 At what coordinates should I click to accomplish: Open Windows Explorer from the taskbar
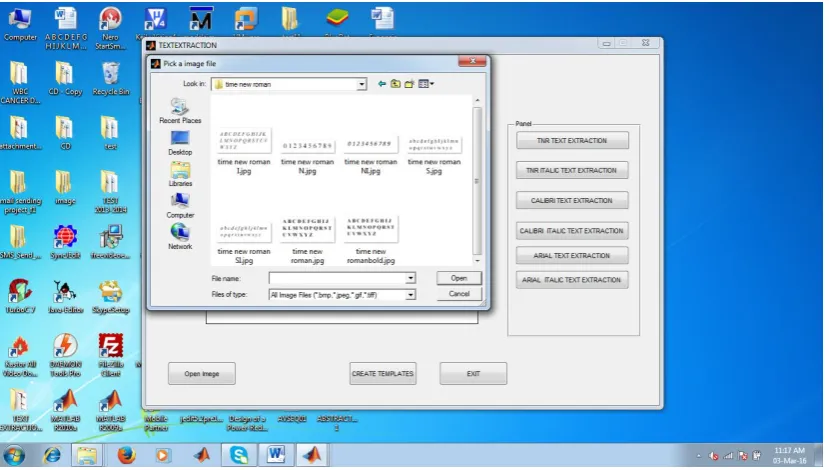87,455
